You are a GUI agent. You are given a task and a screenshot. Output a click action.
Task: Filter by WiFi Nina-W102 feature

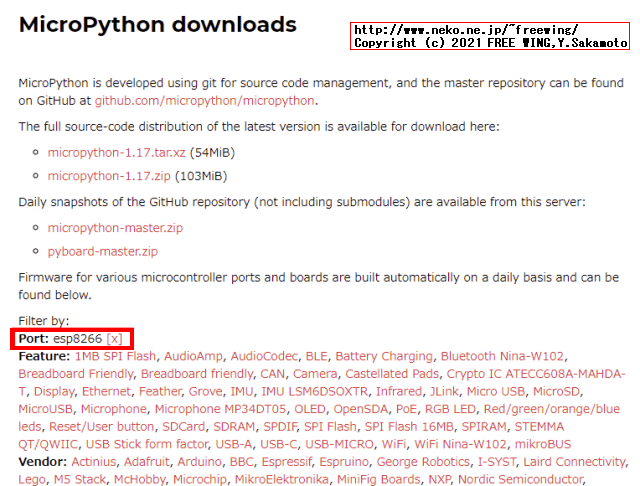pyautogui.click(x=460, y=444)
